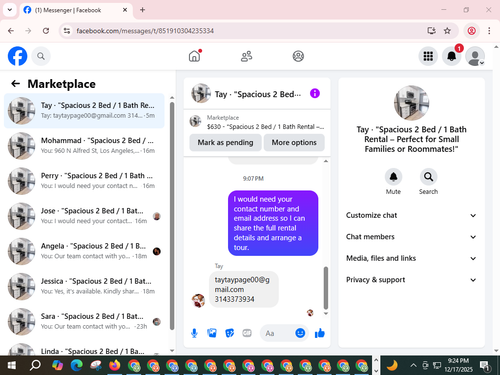Go back using the Marketplace arrow
This screenshot has height=375, width=500.
(x=16, y=83)
